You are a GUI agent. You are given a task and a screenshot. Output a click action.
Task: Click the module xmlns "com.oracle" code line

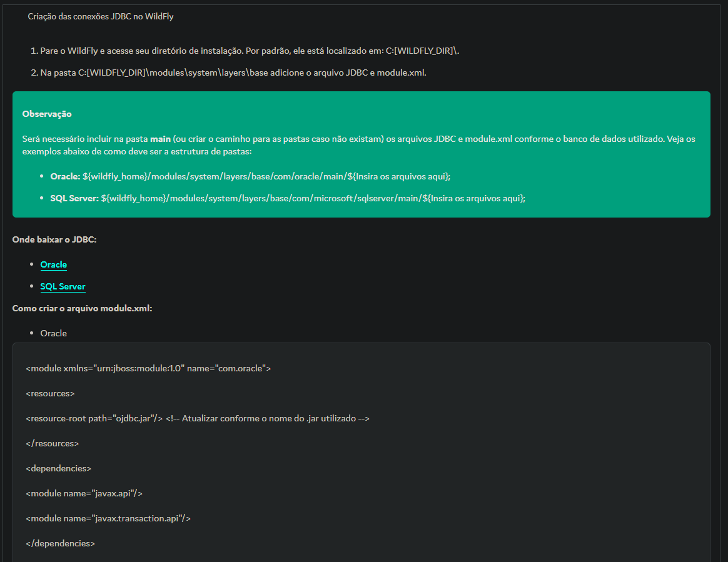(148, 368)
